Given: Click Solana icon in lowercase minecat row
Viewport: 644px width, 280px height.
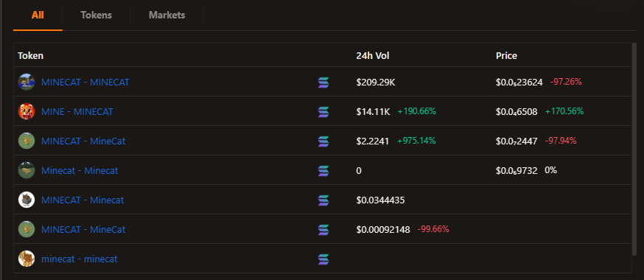Looking at the screenshot, I should (323, 259).
